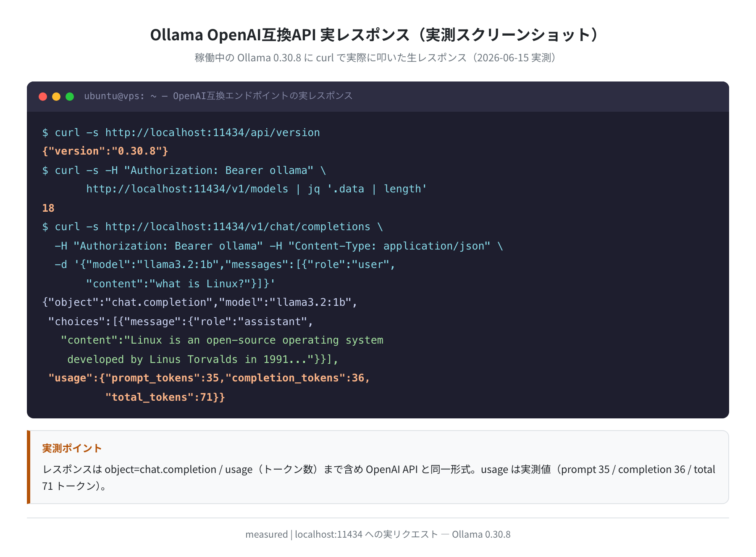Click the -d line with "model":"llama3.2:1b"
The image size is (756, 557).
click(225, 265)
